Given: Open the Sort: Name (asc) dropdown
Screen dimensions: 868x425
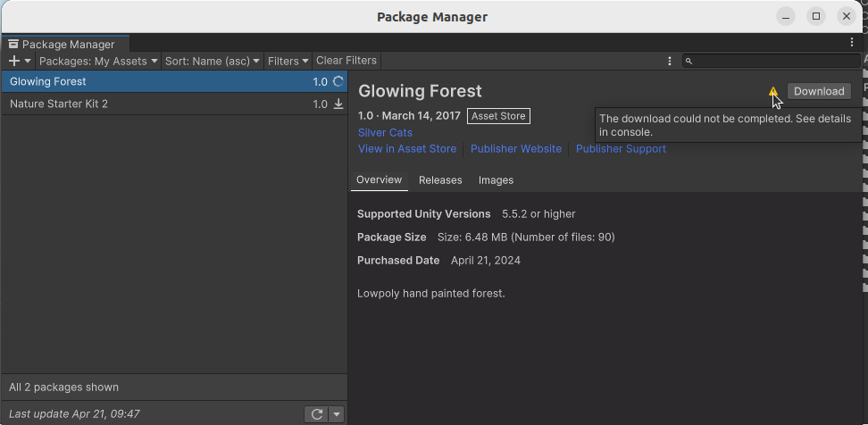Looking at the screenshot, I should [x=213, y=61].
